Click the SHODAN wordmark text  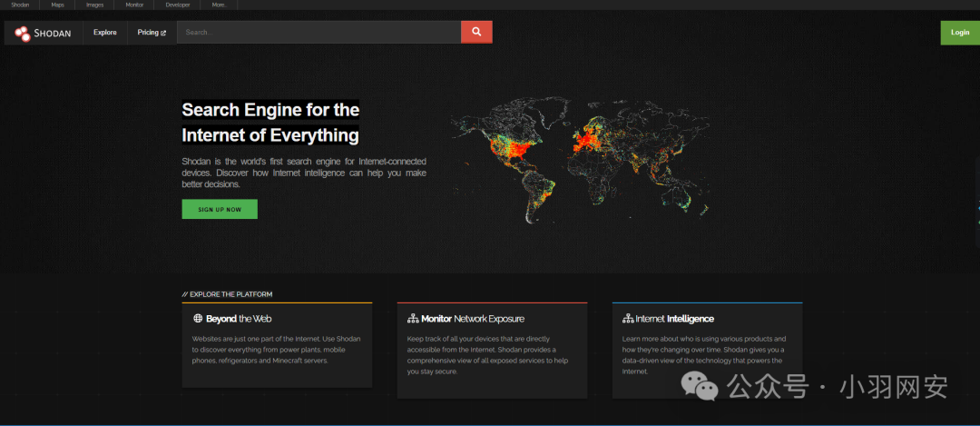tap(54, 34)
